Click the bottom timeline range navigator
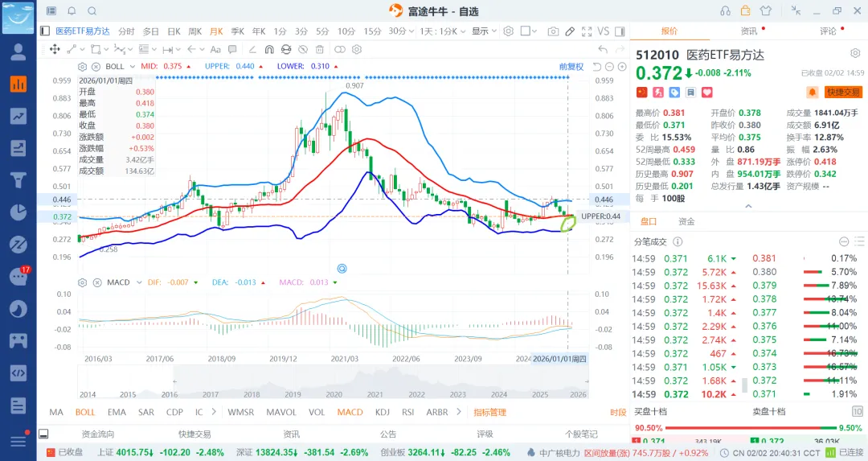Image resolution: width=868 pixels, height=461 pixels. coord(334,382)
